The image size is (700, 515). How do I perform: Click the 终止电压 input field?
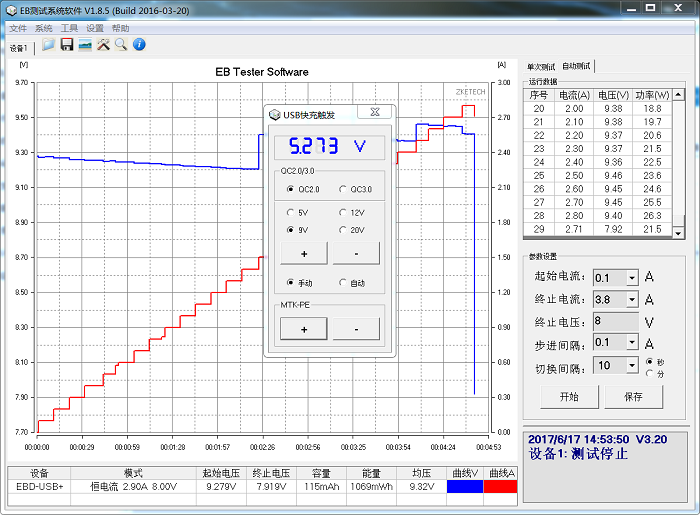616,321
